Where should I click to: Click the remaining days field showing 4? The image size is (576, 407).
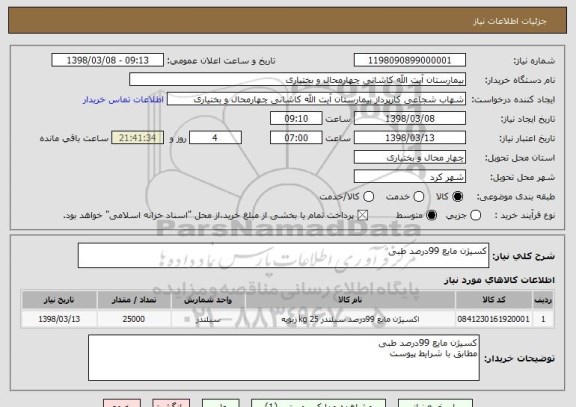(x=215, y=138)
